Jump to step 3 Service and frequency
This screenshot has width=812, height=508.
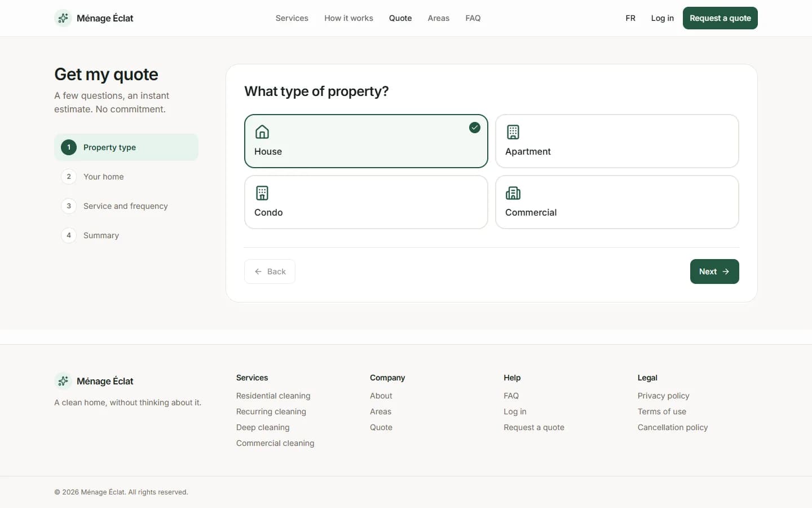click(x=126, y=206)
